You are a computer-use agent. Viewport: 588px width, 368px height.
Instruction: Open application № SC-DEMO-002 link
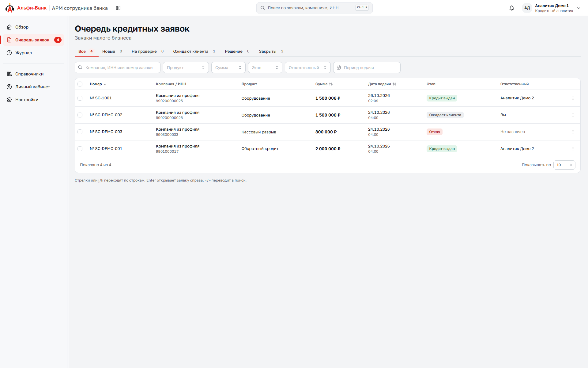tap(106, 115)
